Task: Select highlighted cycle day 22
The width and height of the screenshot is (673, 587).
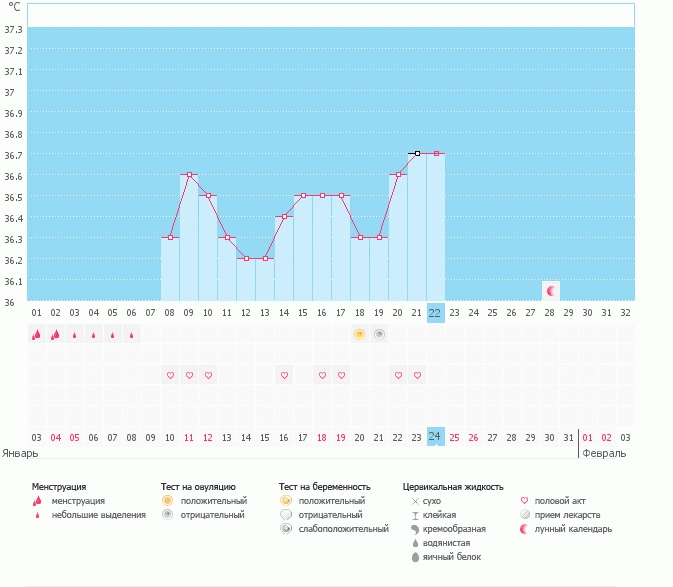Action: 436,313
